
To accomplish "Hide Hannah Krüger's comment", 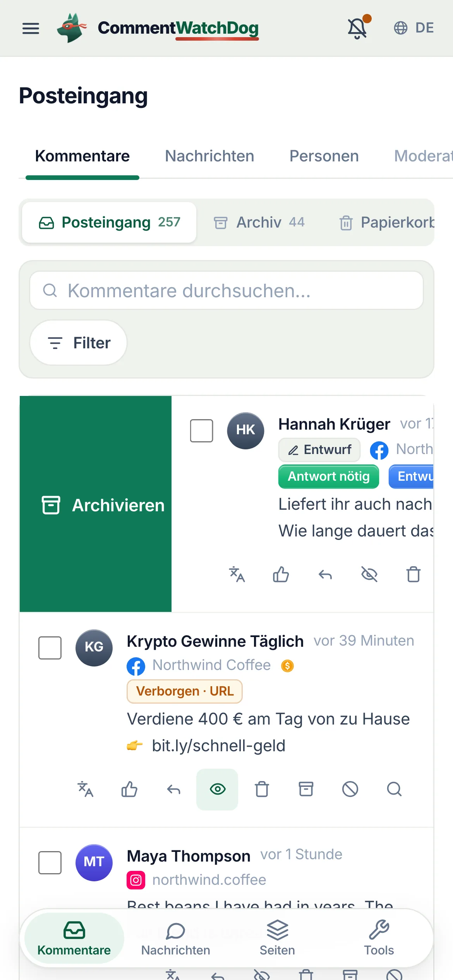I will [369, 574].
